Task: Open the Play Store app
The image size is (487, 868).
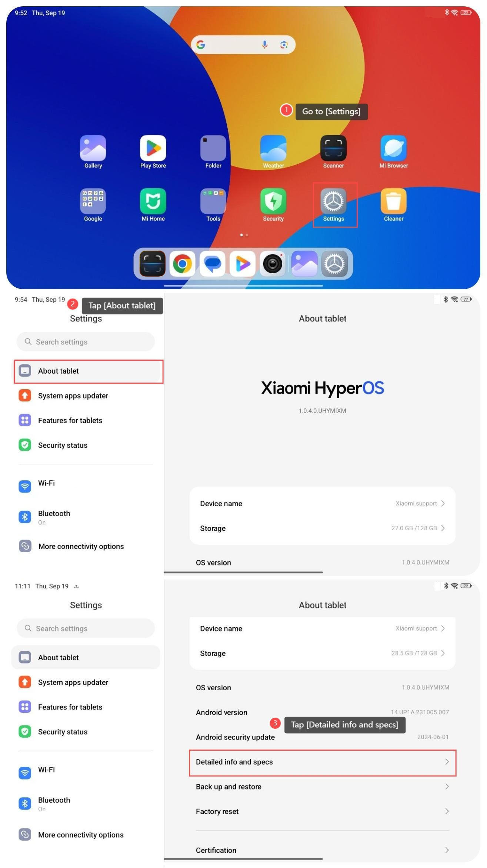Action: 153,148
